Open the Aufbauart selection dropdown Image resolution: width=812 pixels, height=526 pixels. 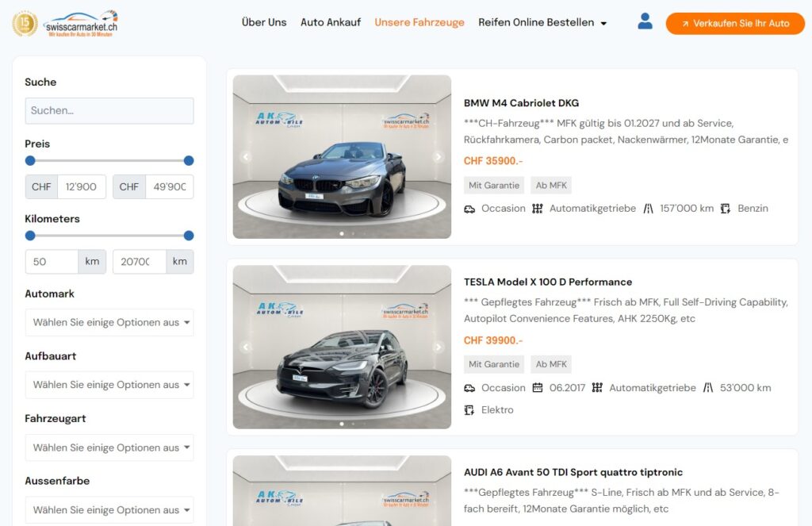pos(109,385)
